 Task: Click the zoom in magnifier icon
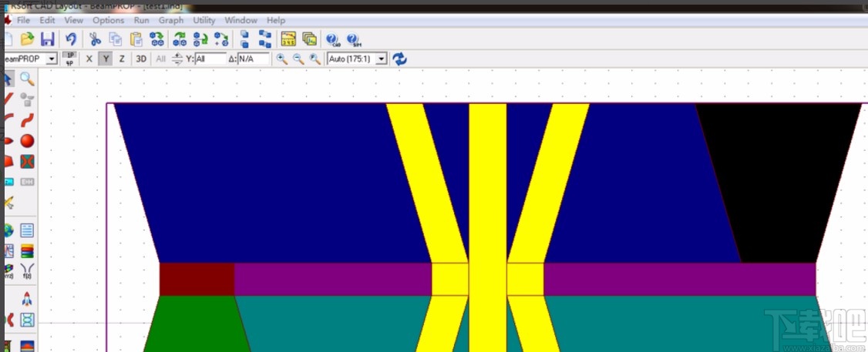pyautogui.click(x=282, y=59)
